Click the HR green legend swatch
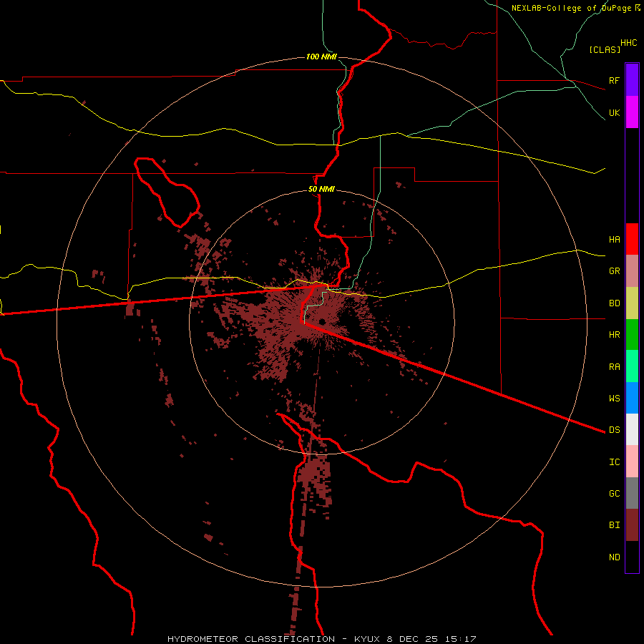Viewport: 644px width, 644px height. (632, 335)
